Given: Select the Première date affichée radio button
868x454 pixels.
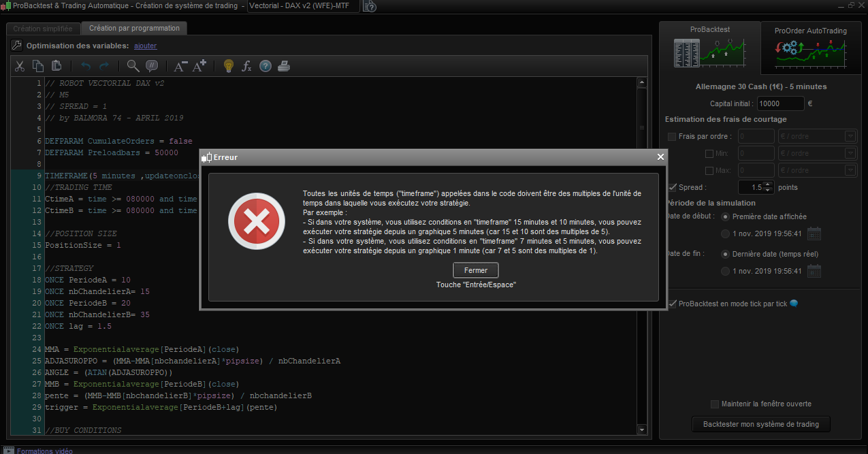Looking at the screenshot, I should (725, 216).
